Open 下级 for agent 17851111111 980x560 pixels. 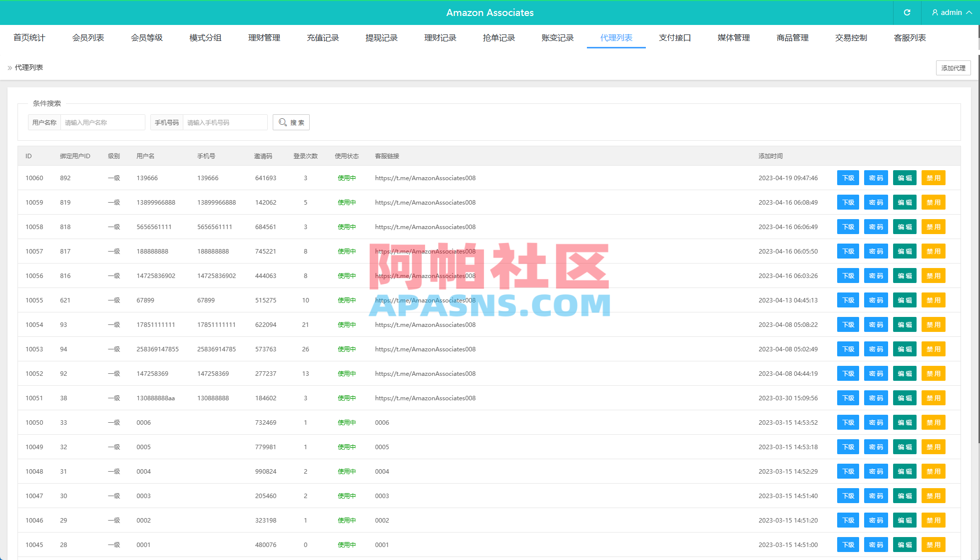[x=848, y=324]
